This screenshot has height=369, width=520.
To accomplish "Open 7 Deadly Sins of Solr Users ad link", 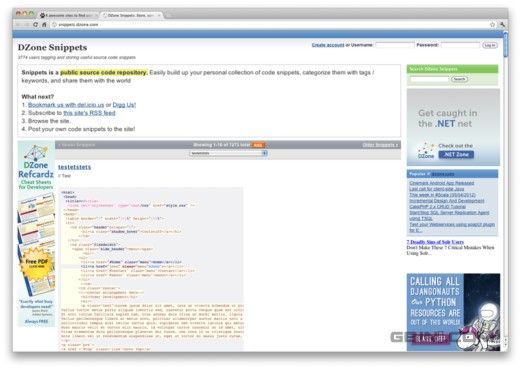I will click(x=435, y=242).
